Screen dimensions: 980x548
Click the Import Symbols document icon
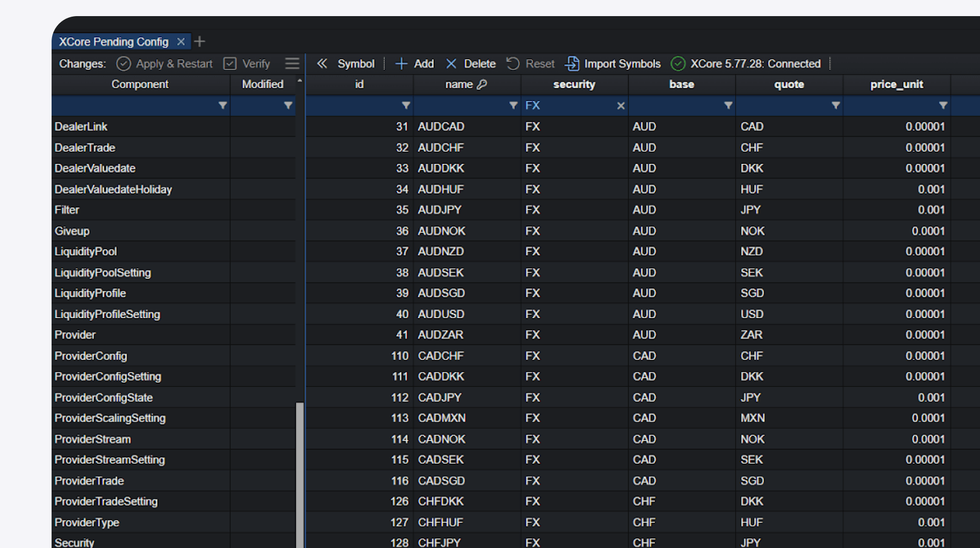(x=572, y=64)
